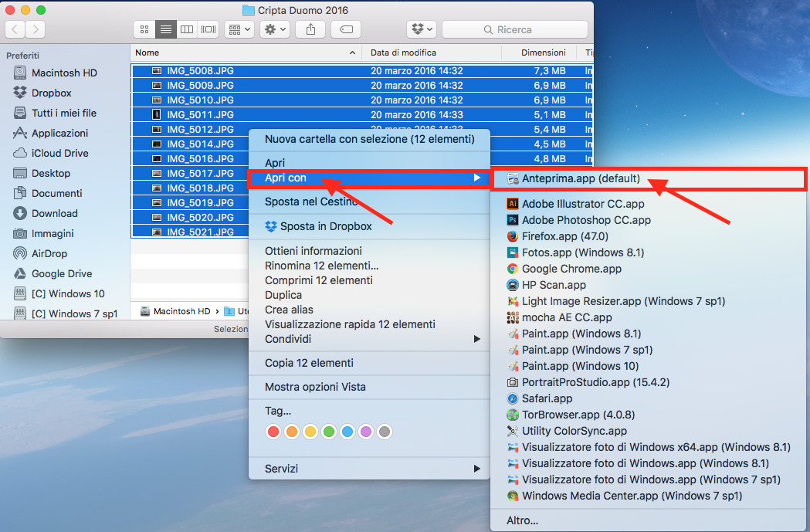Image resolution: width=810 pixels, height=532 pixels.
Task: Choose Sposta in Dropbox
Action: coord(369,226)
